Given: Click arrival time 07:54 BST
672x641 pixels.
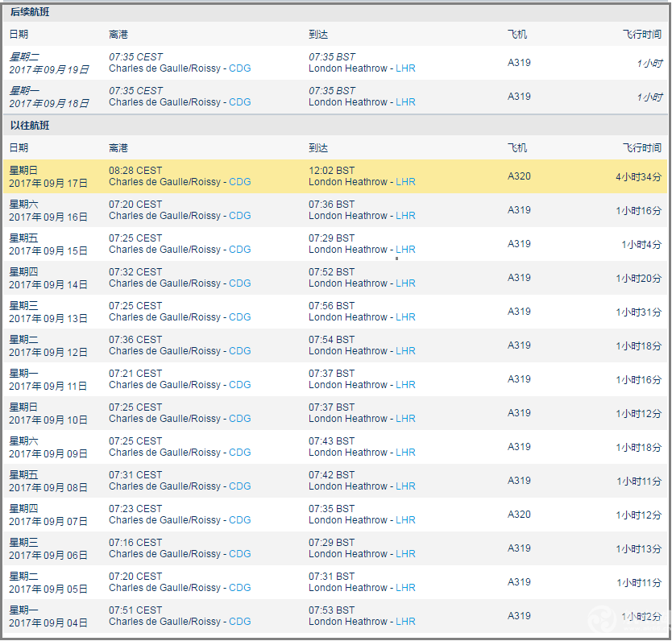Looking at the screenshot, I should tap(332, 340).
